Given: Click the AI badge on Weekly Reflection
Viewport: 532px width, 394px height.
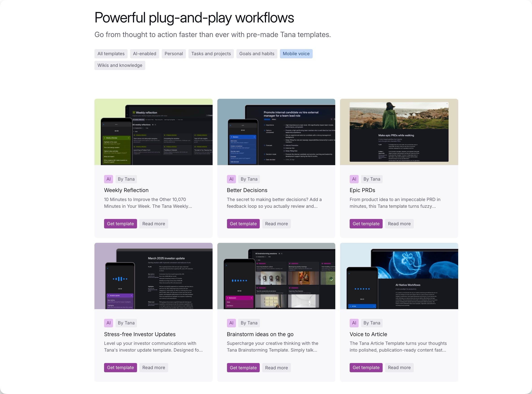Looking at the screenshot, I should pyautogui.click(x=109, y=179).
